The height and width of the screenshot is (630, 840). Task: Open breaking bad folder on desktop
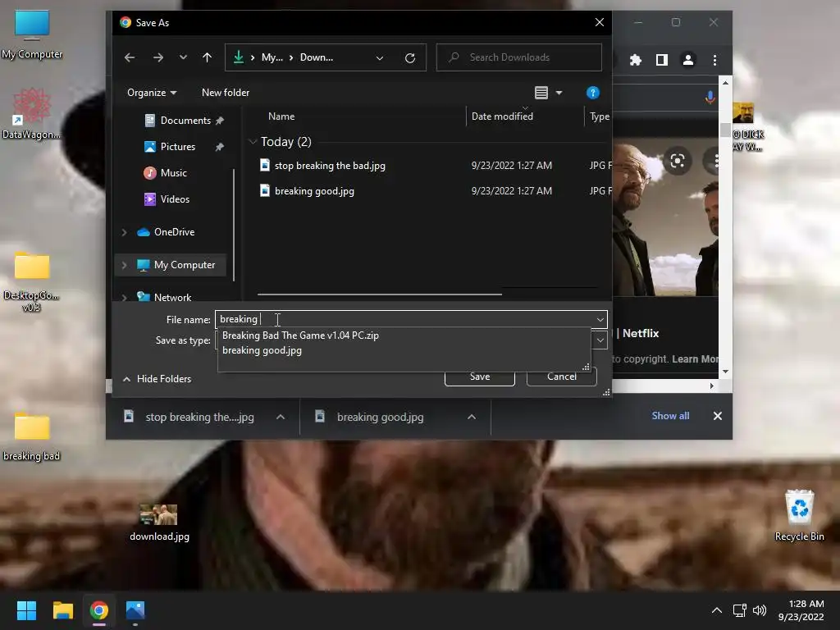tap(32, 437)
